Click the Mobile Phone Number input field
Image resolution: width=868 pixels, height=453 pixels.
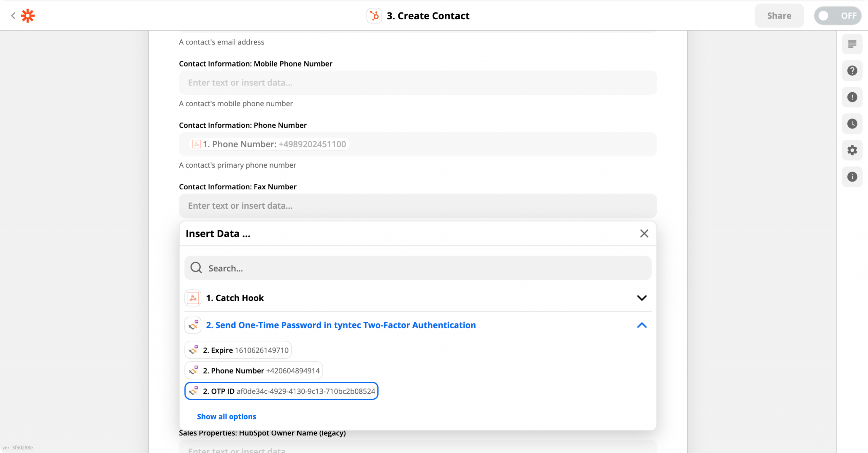point(418,82)
